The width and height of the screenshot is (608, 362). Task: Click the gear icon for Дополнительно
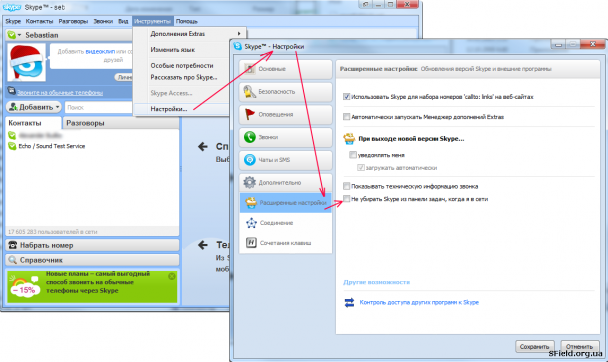[x=249, y=182]
